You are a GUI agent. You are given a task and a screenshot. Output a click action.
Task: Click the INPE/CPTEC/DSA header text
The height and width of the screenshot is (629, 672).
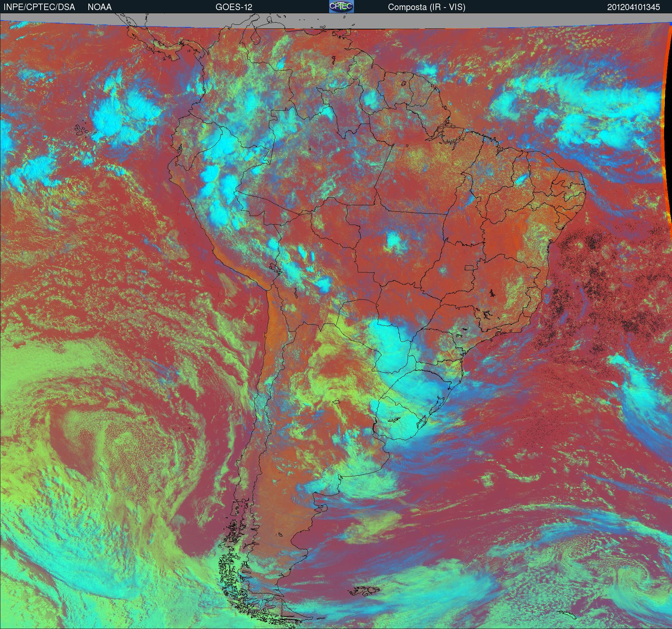pos(39,7)
